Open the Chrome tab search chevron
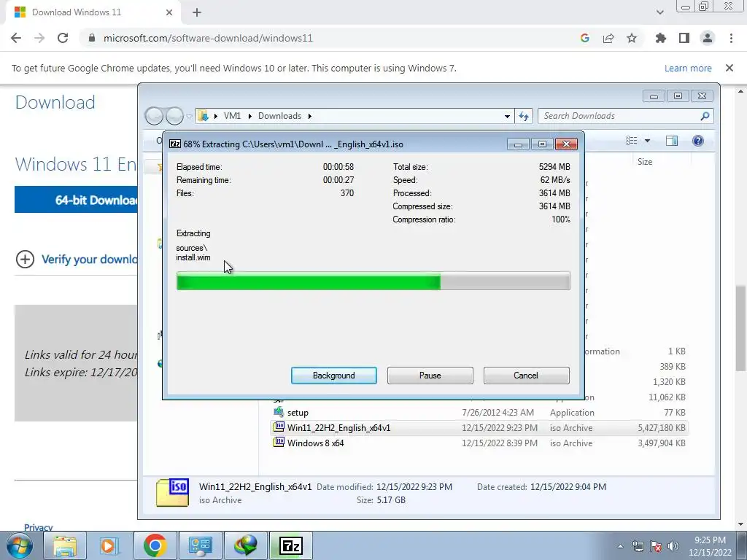 coord(659,12)
